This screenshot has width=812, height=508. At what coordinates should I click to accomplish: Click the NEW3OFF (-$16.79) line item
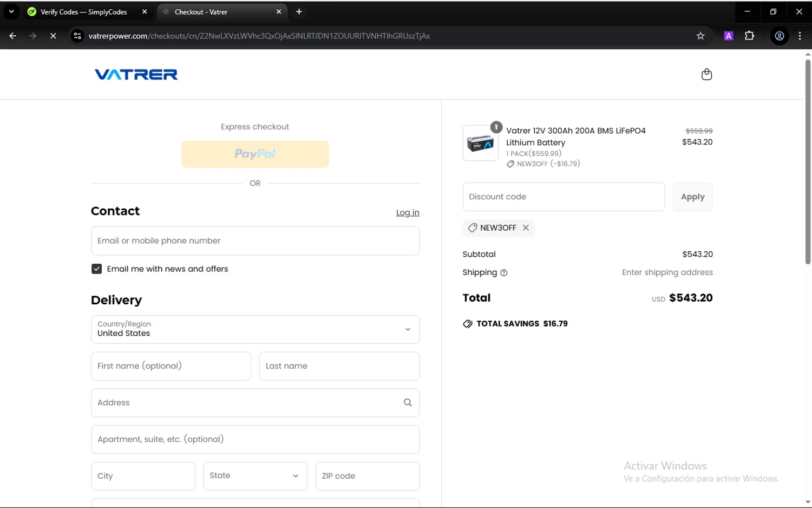543,164
